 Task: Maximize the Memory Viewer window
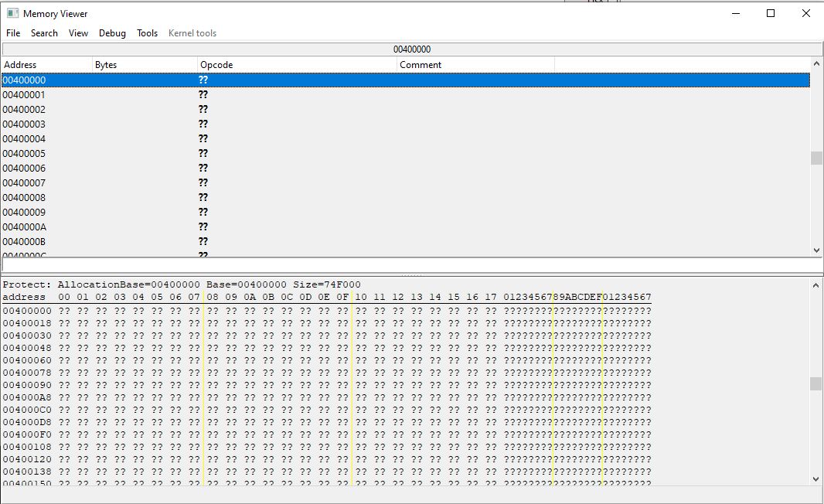point(771,13)
